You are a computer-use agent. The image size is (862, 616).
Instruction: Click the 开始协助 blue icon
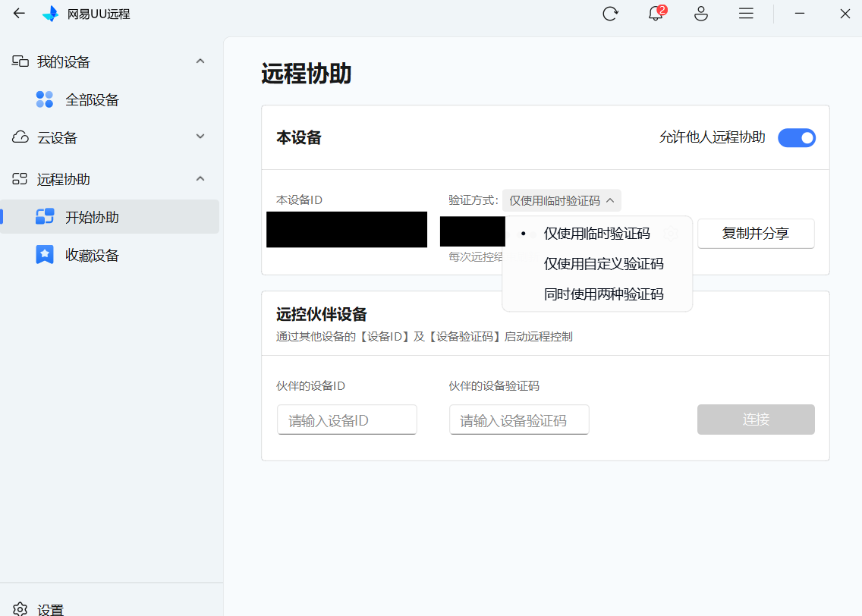coord(45,216)
